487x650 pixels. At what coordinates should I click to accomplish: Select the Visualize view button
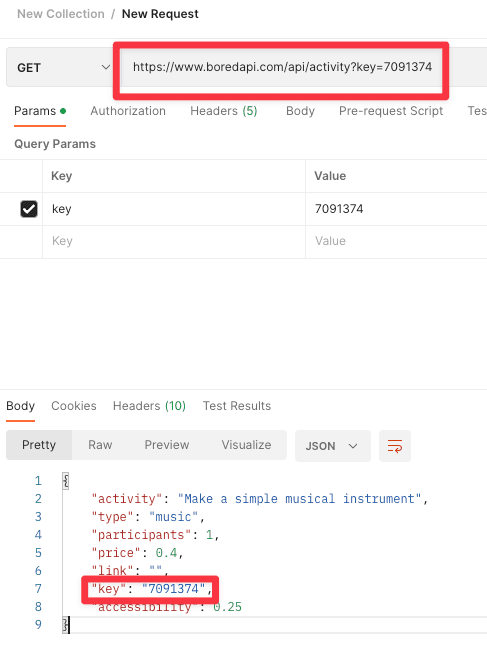click(x=246, y=445)
